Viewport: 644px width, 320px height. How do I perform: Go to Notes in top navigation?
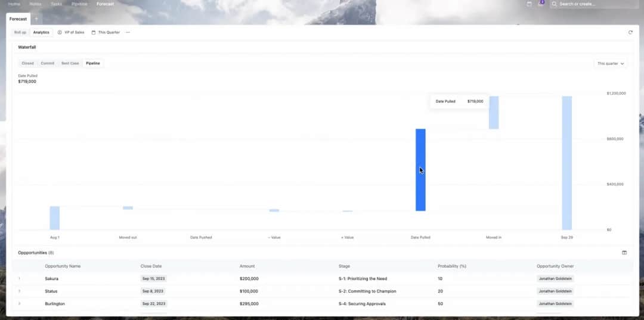35,4
